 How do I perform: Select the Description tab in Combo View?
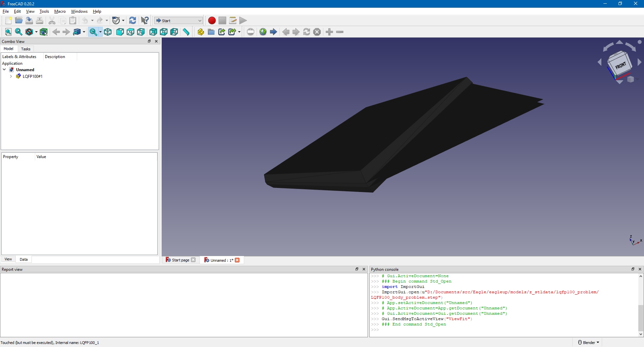tap(55, 56)
